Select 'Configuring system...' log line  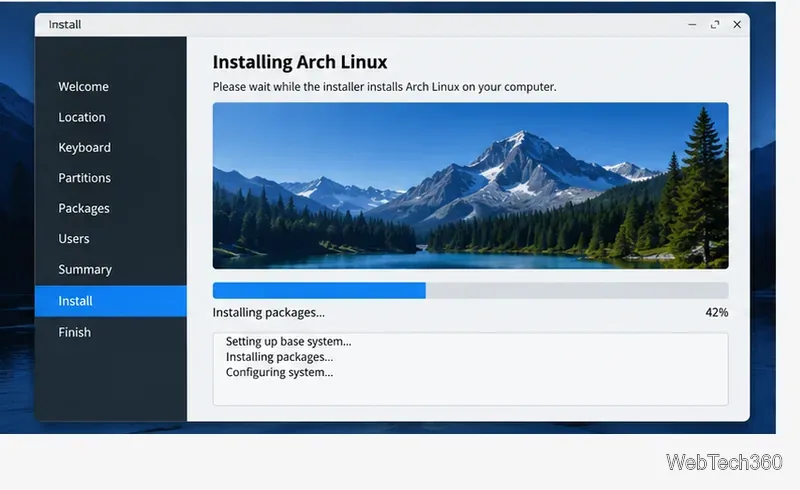(279, 372)
